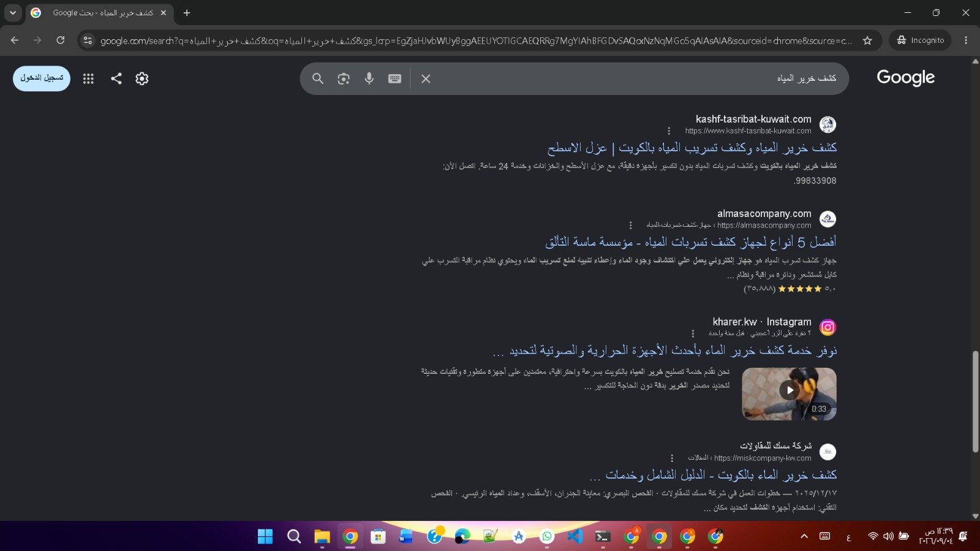Click the almasacompany.com site favicon
980x551 pixels.
pos(827,219)
